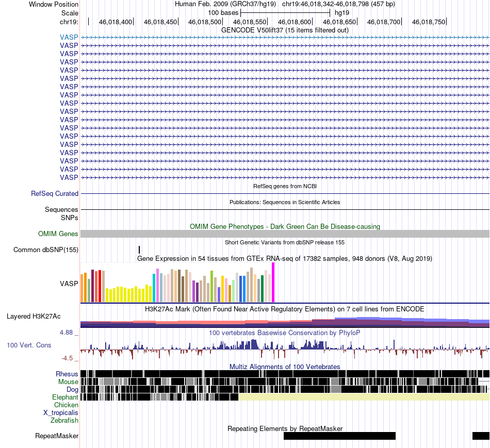Open the GTEx Gene Expression track title
Screen dimensions: 490x448
click(285, 259)
